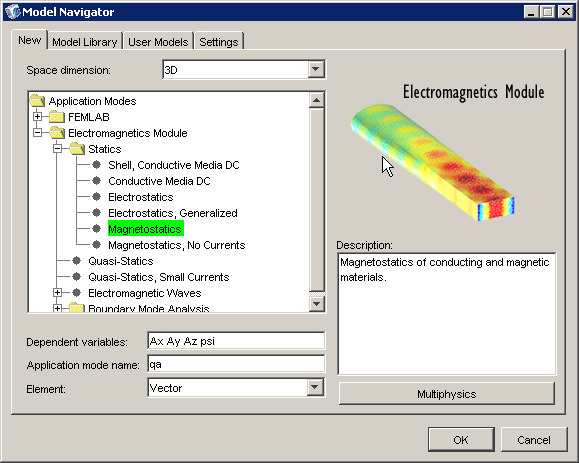Click the bullet icon beside Electromagnetic Waves
This screenshot has height=463, width=579.
(x=76, y=293)
